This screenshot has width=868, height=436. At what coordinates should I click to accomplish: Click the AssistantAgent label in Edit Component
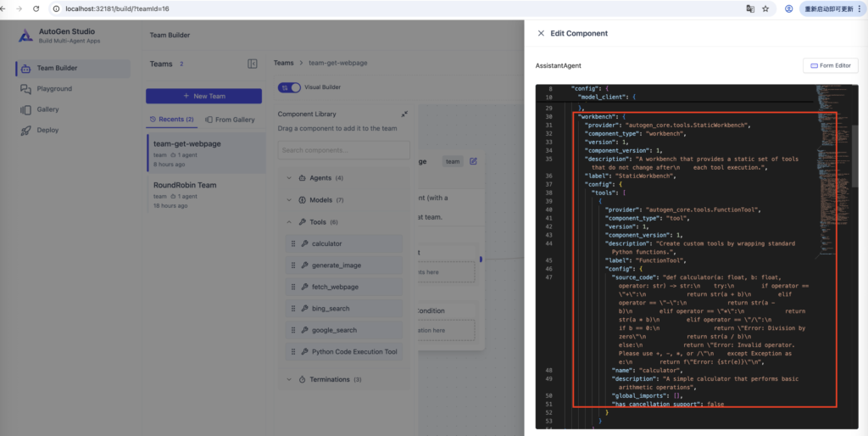click(558, 65)
